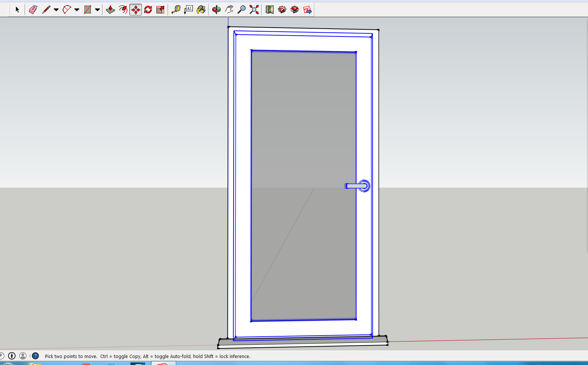Viewport: 588px width, 365px height.
Task: Click the Offset tool icon
Action: coord(123,10)
